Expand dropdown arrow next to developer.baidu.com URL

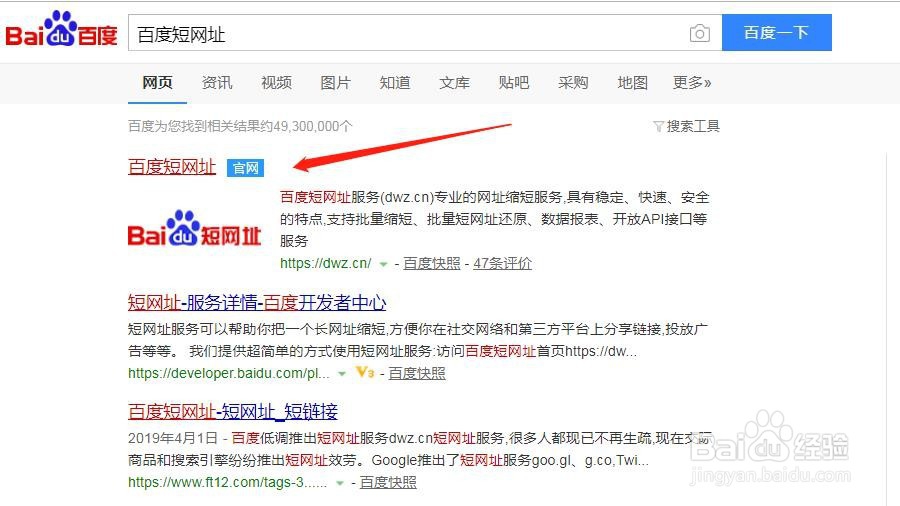[x=342, y=374]
